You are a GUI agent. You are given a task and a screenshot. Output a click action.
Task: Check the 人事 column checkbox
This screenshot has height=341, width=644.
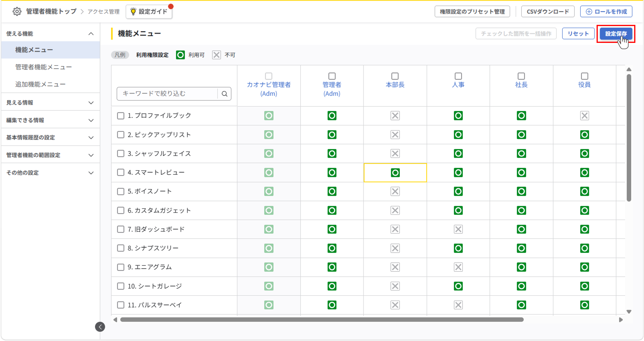[x=458, y=76]
